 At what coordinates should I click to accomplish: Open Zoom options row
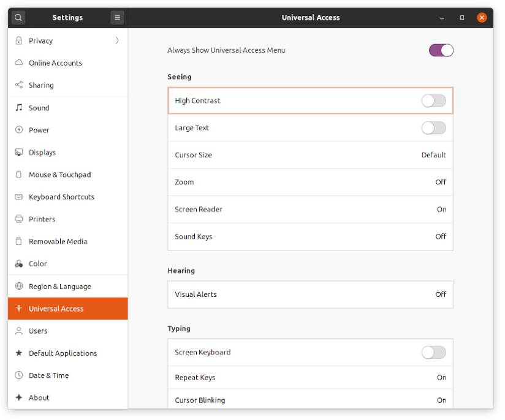click(311, 182)
